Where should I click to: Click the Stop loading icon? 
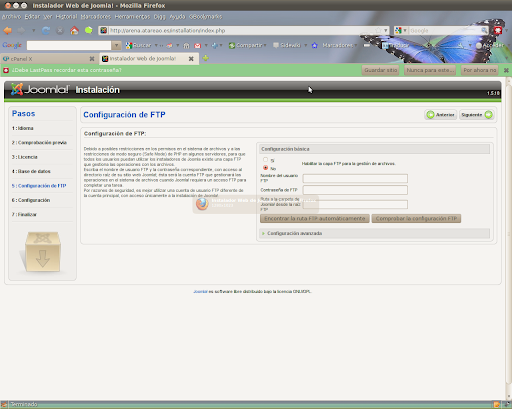[x=60, y=31]
